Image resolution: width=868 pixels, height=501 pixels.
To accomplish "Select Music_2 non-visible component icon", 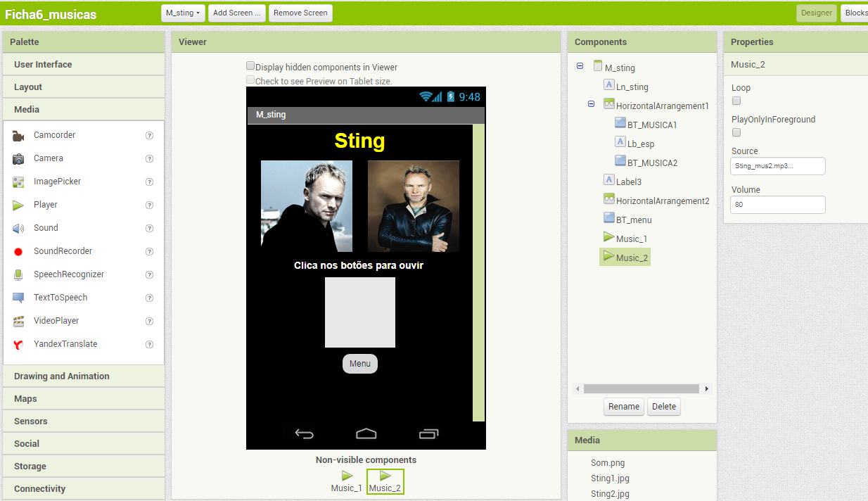I will pyautogui.click(x=385, y=476).
